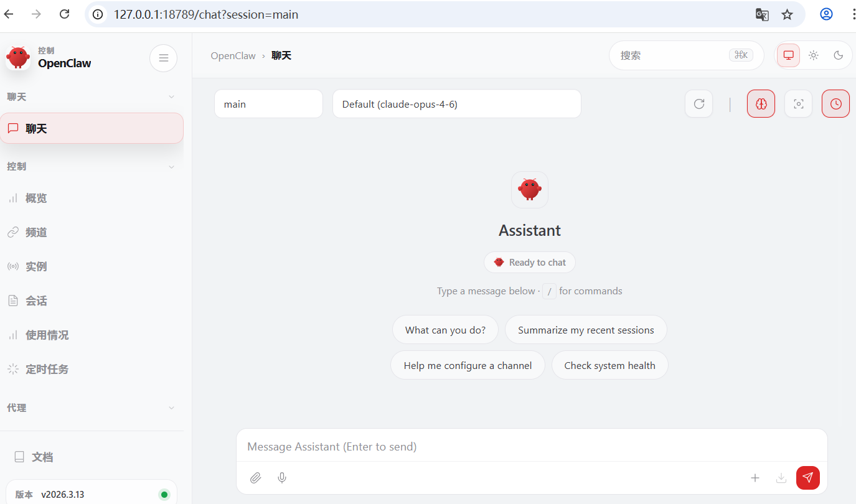Click the attach file paperclip icon
856x504 pixels.
tap(255, 478)
